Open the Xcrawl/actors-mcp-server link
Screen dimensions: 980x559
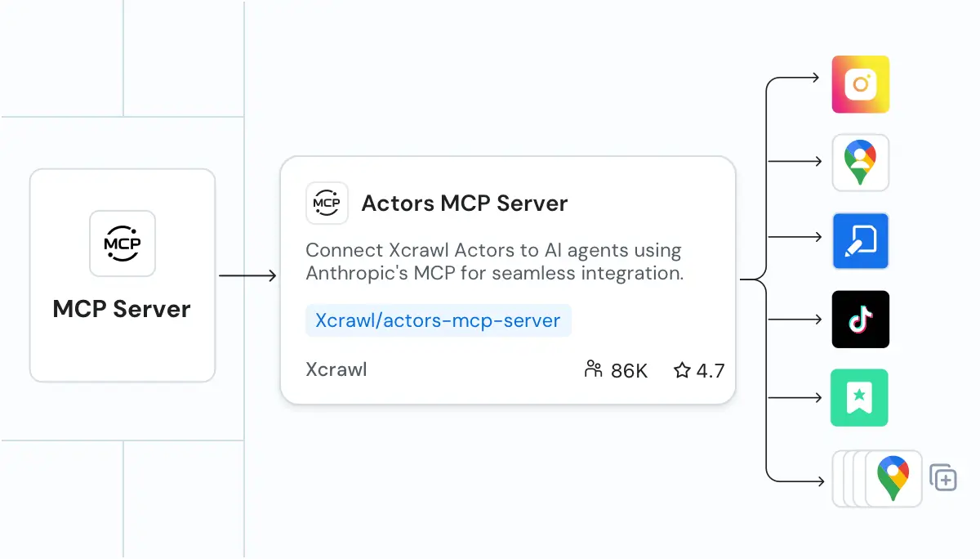438,320
